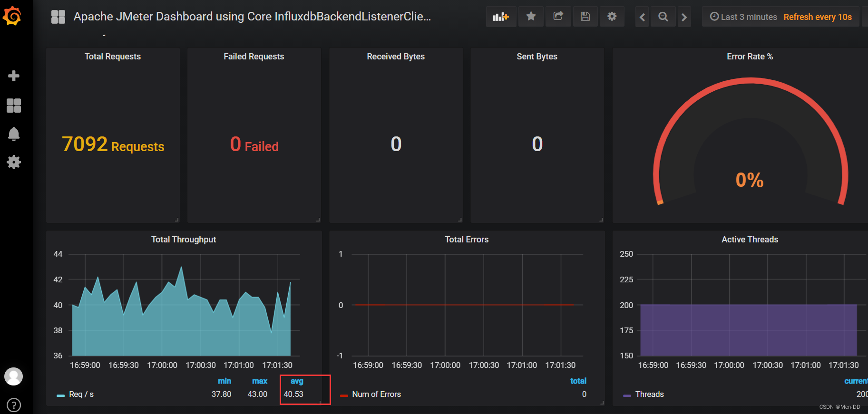Click inside the Total Throughput graph area
The width and height of the screenshot is (868, 414).
point(185,305)
